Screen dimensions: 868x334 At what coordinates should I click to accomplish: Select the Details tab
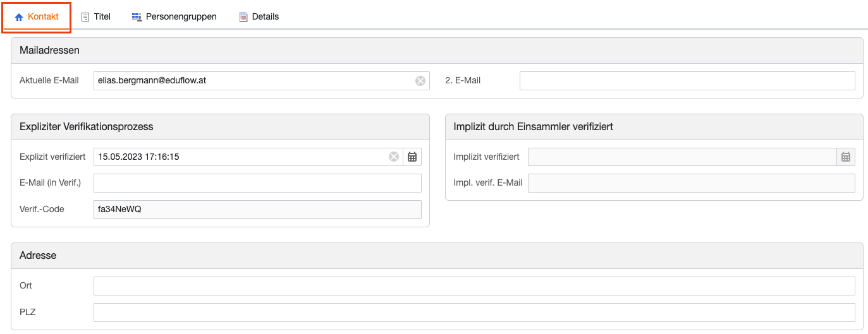click(x=259, y=17)
